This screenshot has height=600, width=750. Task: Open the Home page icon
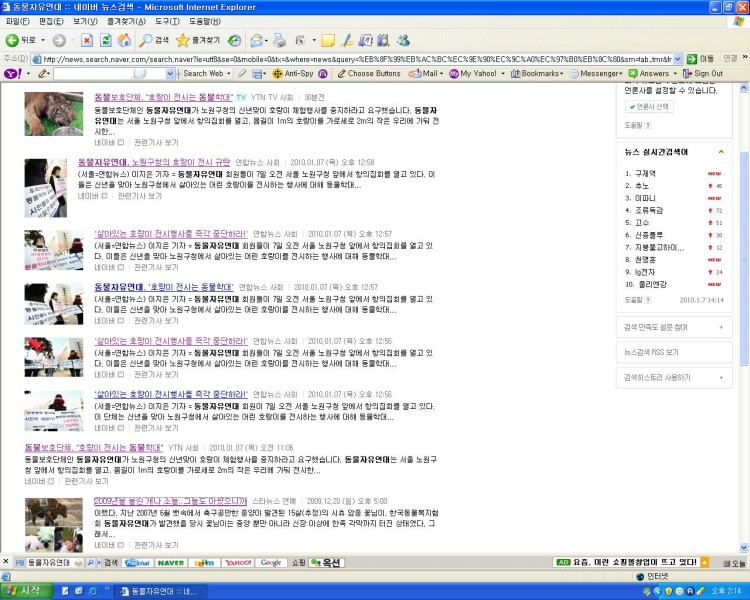(x=124, y=40)
